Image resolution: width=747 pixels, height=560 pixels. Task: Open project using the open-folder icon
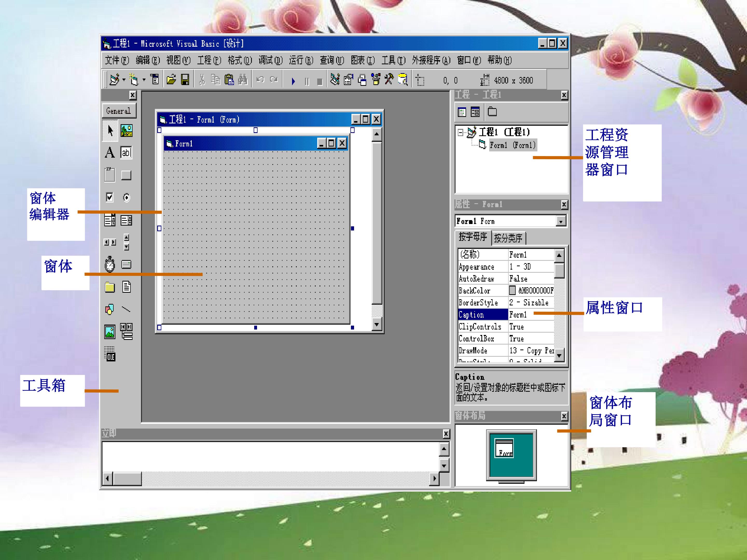(x=171, y=80)
